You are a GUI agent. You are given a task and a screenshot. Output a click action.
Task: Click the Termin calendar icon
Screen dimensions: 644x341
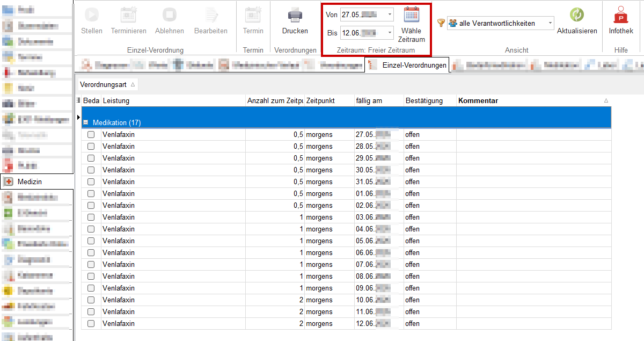(253, 14)
